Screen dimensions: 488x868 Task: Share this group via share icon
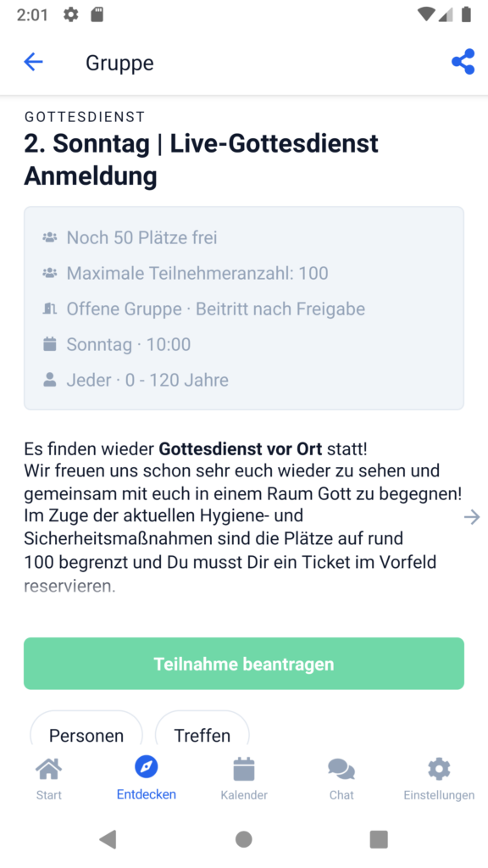pyautogui.click(x=463, y=62)
